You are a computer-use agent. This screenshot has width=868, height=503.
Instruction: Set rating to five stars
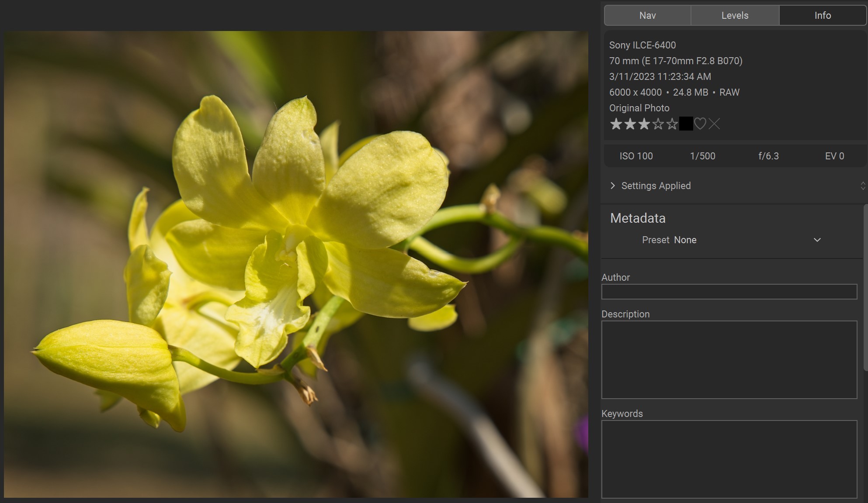click(672, 124)
